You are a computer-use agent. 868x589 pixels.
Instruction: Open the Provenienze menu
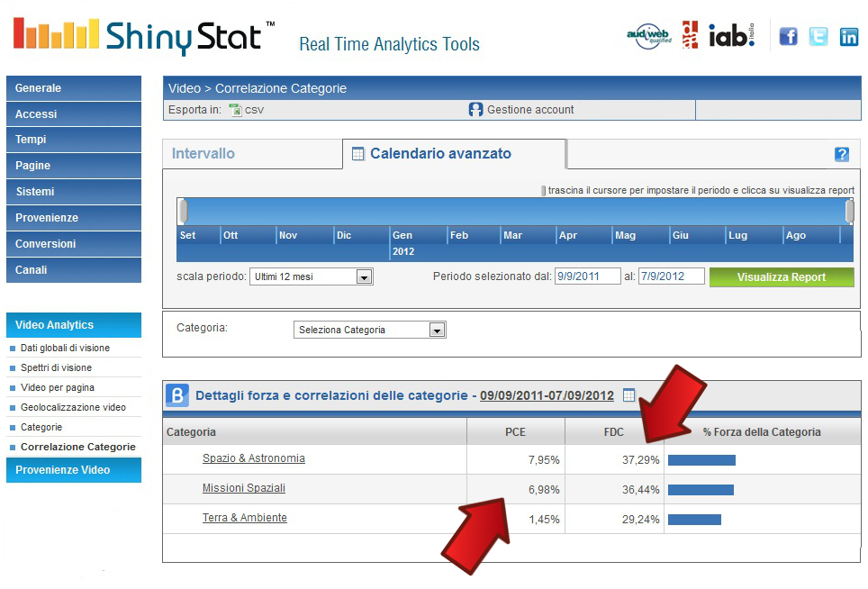tap(74, 218)
